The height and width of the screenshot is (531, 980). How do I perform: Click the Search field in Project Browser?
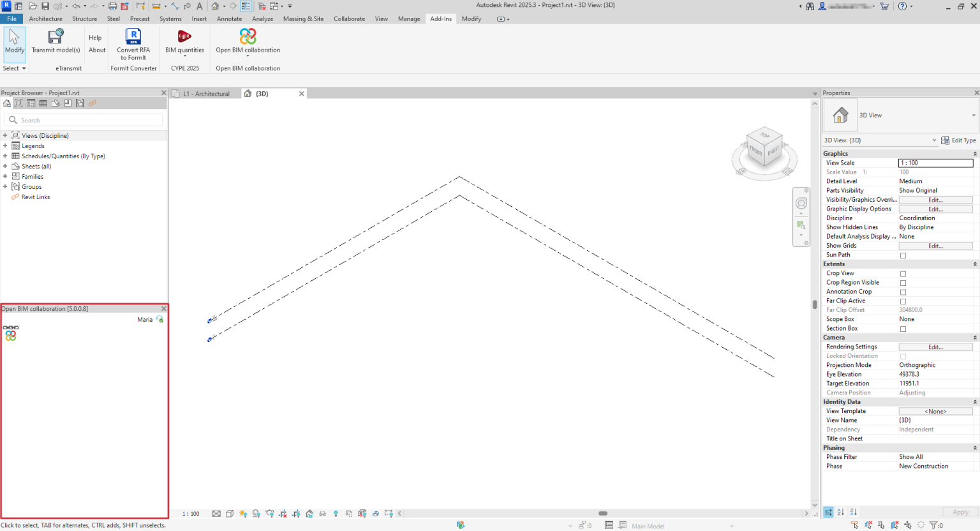pyautogui.click(x=83, y=120)
